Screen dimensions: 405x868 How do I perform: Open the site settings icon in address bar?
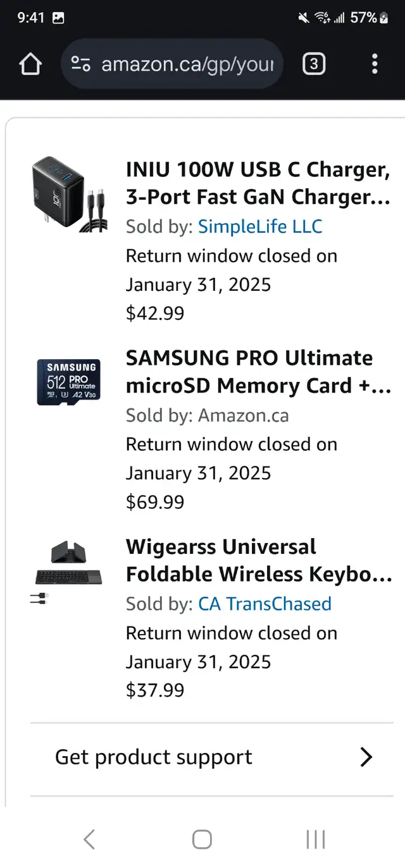[81, 64]
